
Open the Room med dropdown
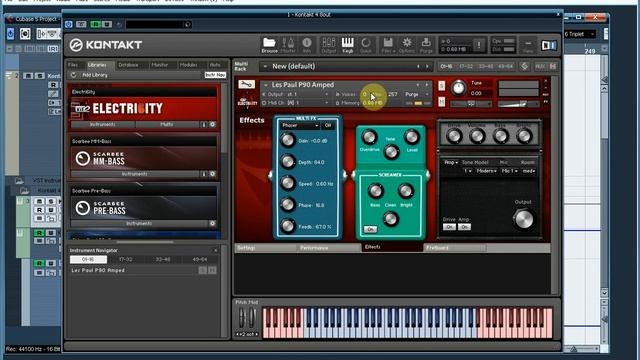pyautogui.click(x=529, y=171)
